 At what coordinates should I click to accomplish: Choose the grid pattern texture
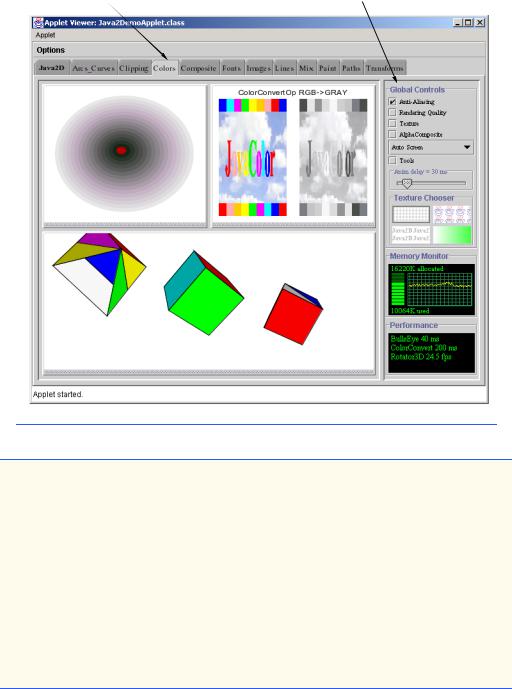click(x=411, y=214)
